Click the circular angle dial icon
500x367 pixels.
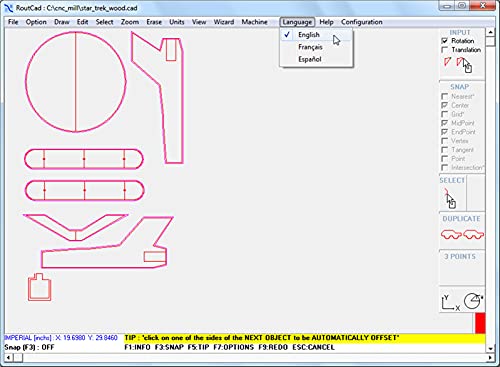(473, 301)
